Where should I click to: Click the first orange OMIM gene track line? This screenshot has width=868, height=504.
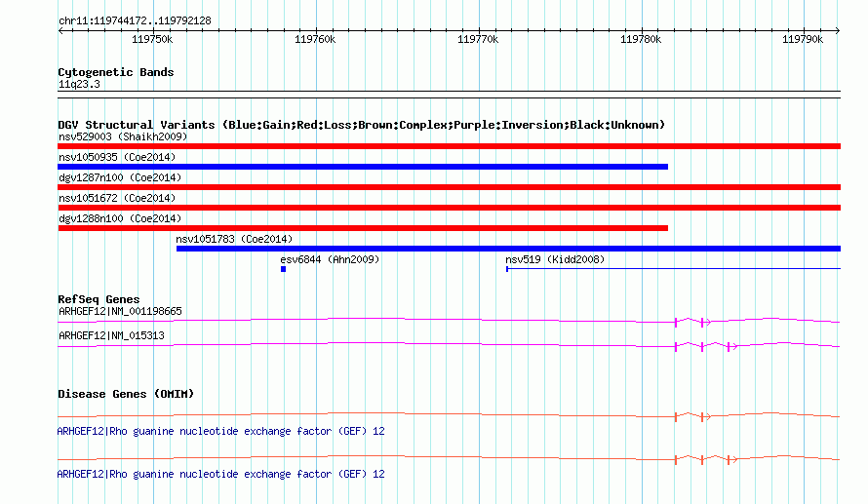point(449,415)
